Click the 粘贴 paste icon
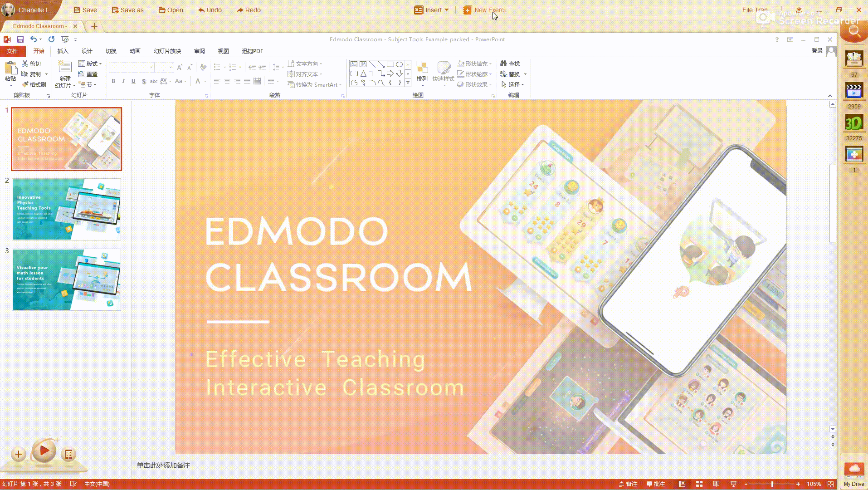This screenshot has height=490, width=868. coord(10,69)
